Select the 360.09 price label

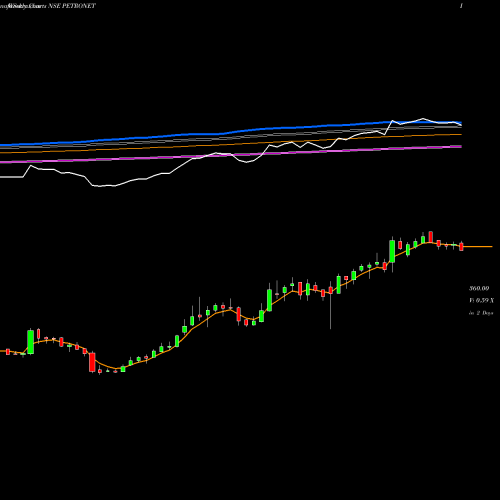click(x=479, y=288)
